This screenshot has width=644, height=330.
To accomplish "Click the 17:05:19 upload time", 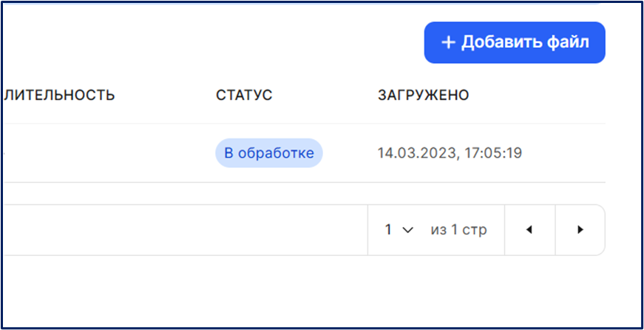I will (491, 153).
